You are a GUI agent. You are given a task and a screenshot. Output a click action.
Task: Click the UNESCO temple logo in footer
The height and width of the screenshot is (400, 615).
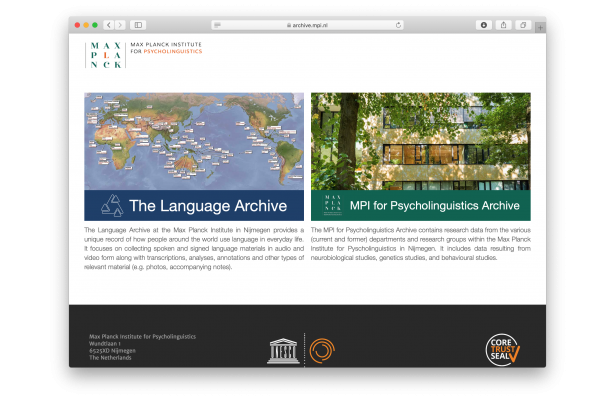(x=283, y=351)
